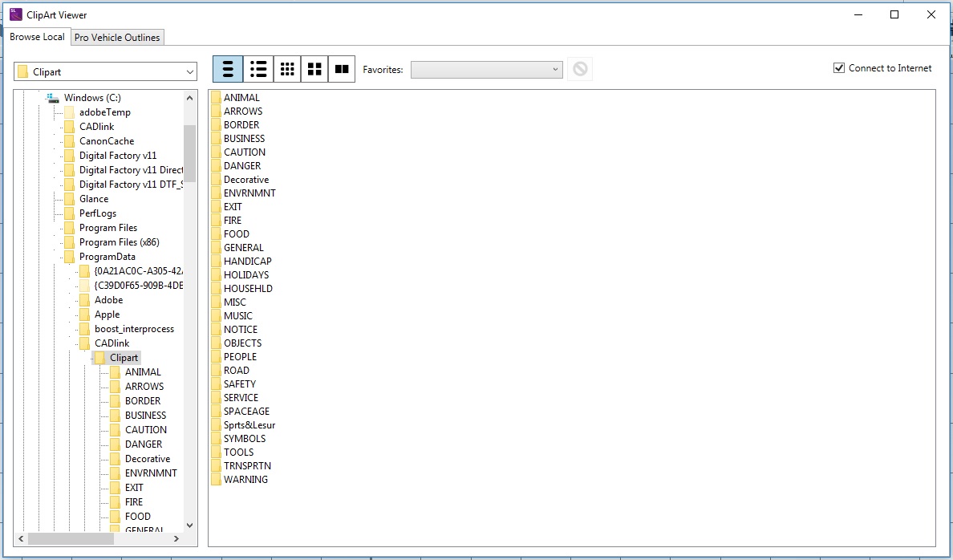Select the simple list view icon
The image size is (953, 560).
click(228, 70)
